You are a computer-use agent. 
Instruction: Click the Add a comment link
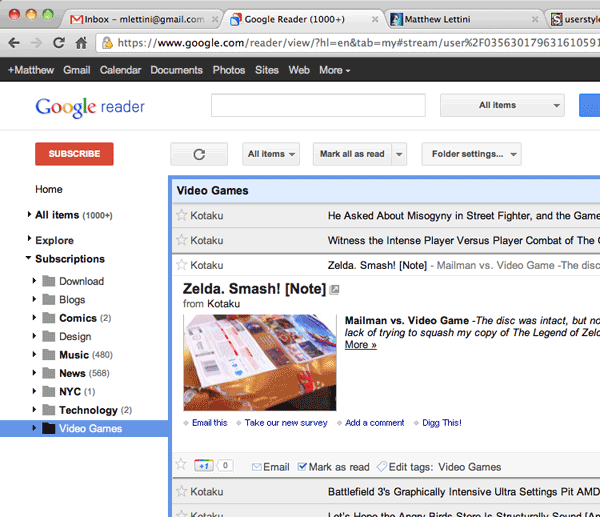375,423
